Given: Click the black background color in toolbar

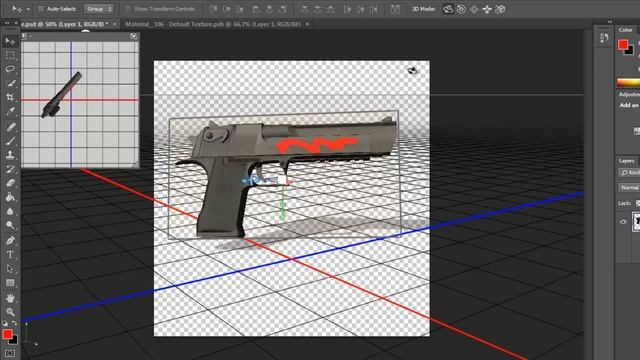Looking at the screenshot, I should click(x=15, y=341).
